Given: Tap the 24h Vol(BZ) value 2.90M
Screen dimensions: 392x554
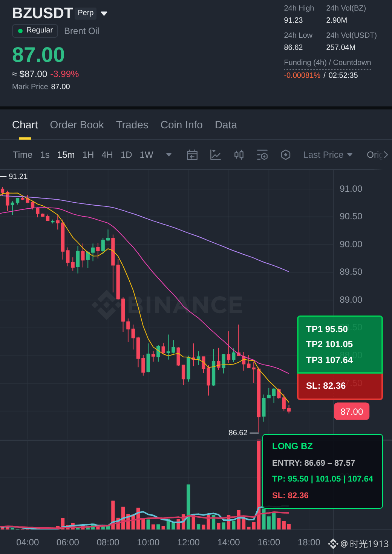Looking at the screenshot, I should 337,20.
